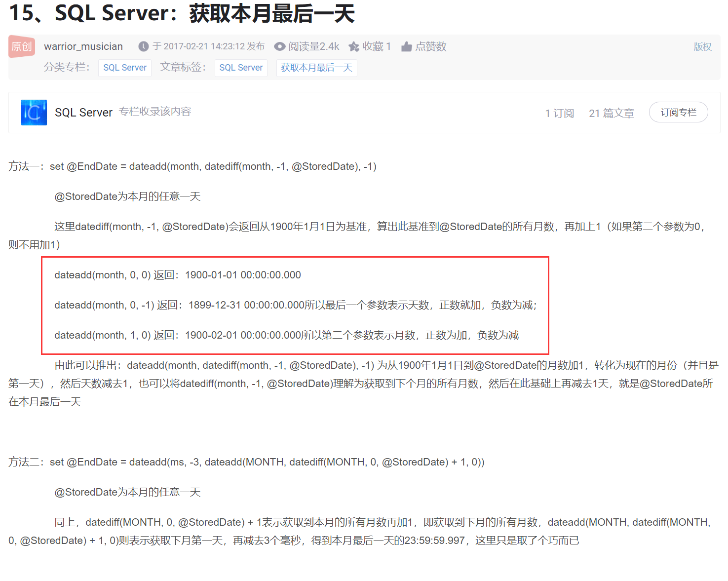The height and width of the screenshot is (581, 728).
Task: Click paragraph starting 同上，datediff(MONTH
Action: point(359,531)
